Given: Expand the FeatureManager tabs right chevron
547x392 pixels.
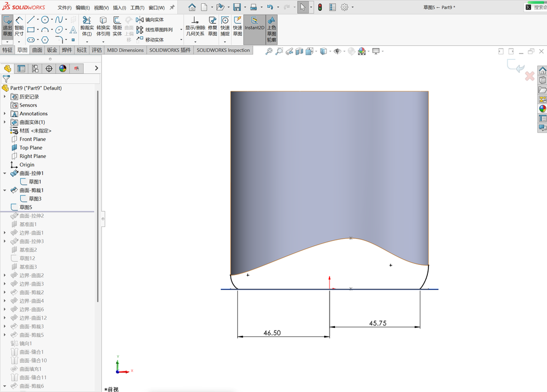Looking at the screenshot, I should (97, 68).
